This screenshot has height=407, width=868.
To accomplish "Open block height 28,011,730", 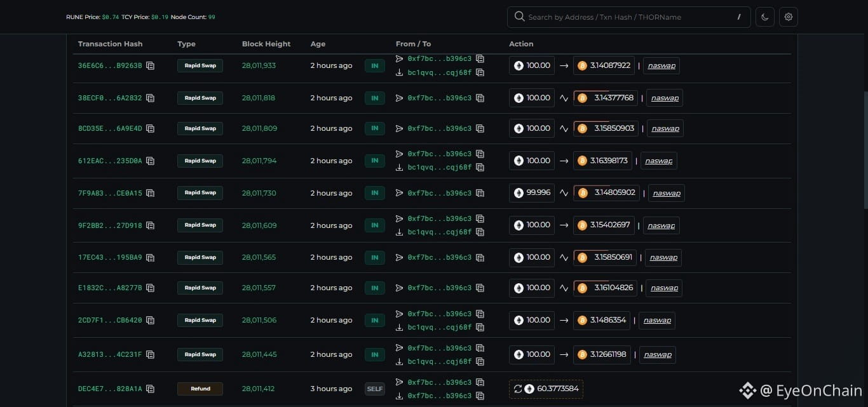I will tap(259, 193).
